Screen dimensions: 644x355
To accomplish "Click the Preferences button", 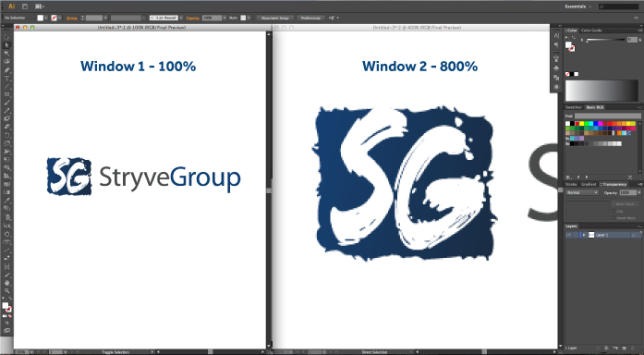I will 310,18.
